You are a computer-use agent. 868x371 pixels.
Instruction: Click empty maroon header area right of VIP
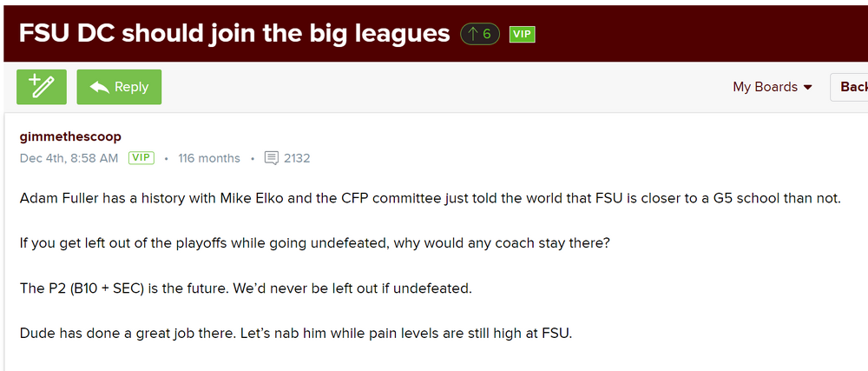pos(694,33)
